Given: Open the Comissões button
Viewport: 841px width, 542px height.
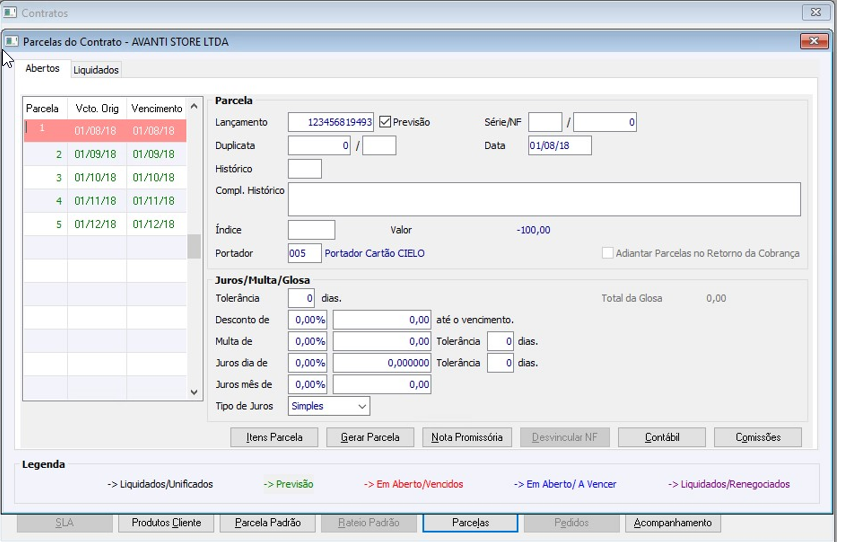Looking at the screenshot, I should click(757, 437).
